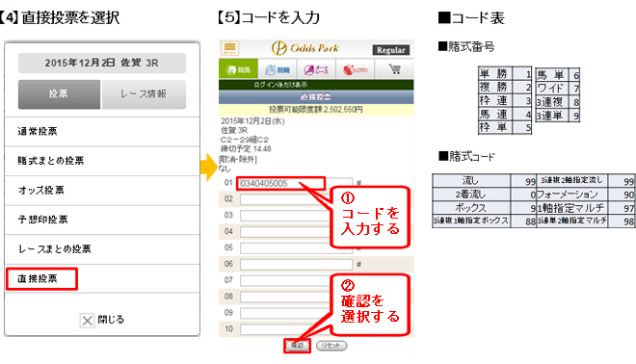This screenshot has height=364, width=636.
Task: Click the 2015年12月2日 佐賀 3R header
Action: coord(102,63)
